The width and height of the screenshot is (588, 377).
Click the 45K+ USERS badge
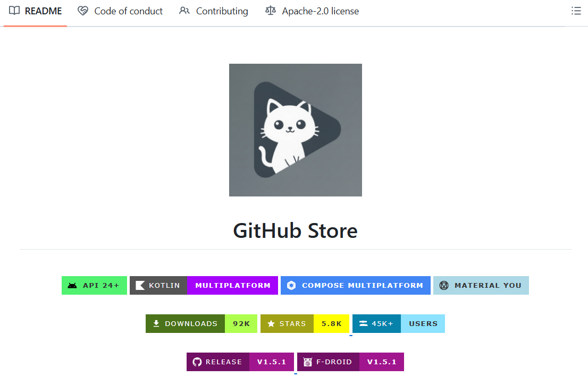[398, 323]
